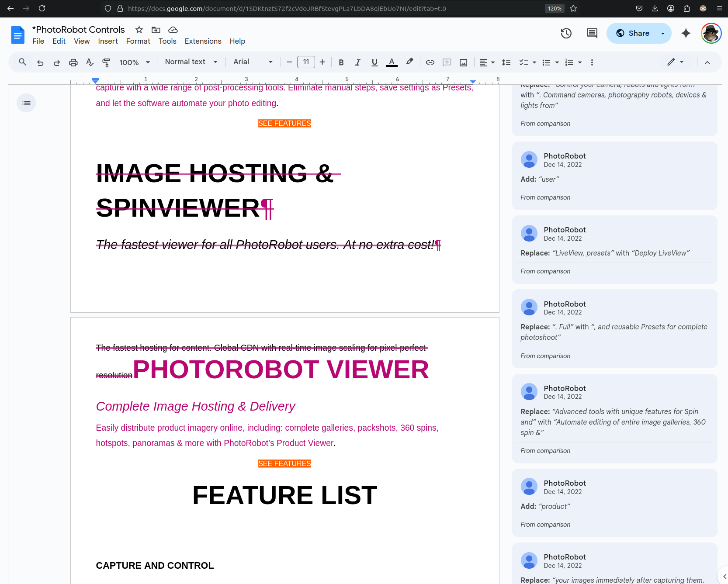
Task: Increase the font size
Action: tap(322, 62)
